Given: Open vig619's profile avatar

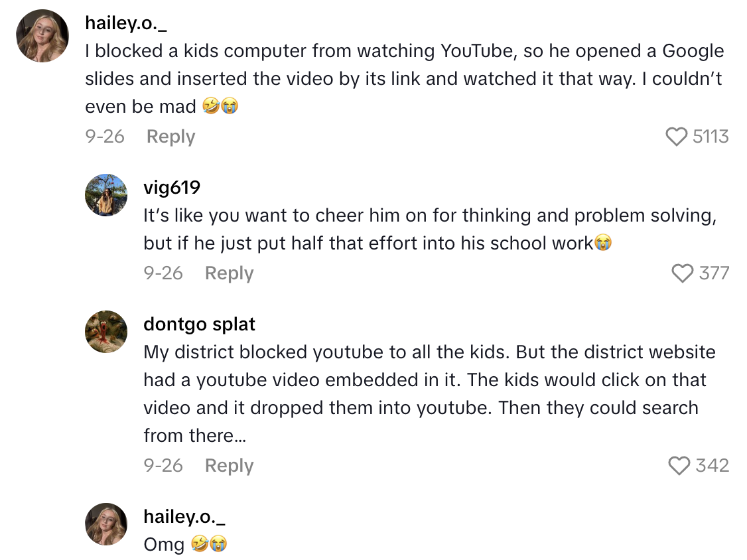Looking at the screenshot, I should [x=105, y=196].
